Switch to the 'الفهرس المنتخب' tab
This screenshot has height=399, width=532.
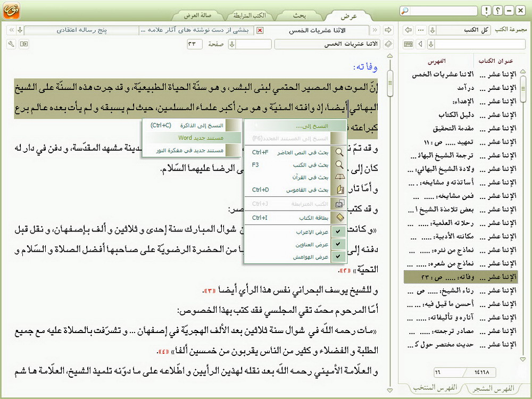click(435, 388)
